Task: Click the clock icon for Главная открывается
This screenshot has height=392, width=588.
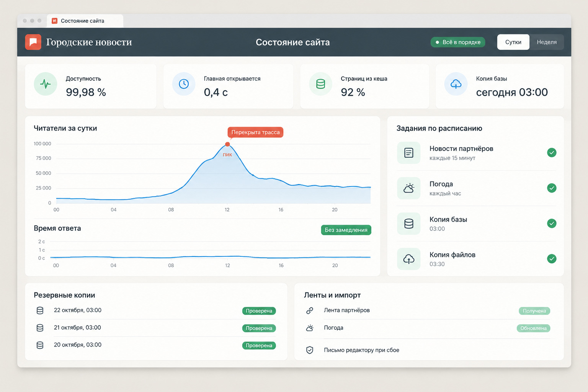Action: [x=184, y=84]
